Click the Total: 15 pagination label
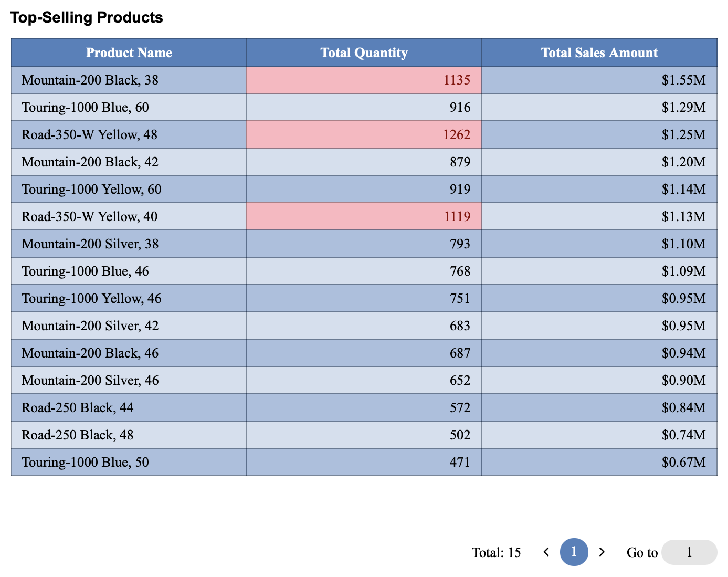Viewport: 728px width, 577px height. pyautogui.click(x=496, y=552)
